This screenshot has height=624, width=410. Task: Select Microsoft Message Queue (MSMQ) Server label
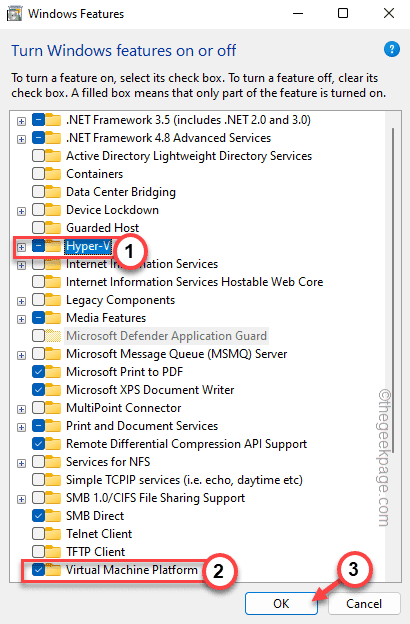pos(176,354)
